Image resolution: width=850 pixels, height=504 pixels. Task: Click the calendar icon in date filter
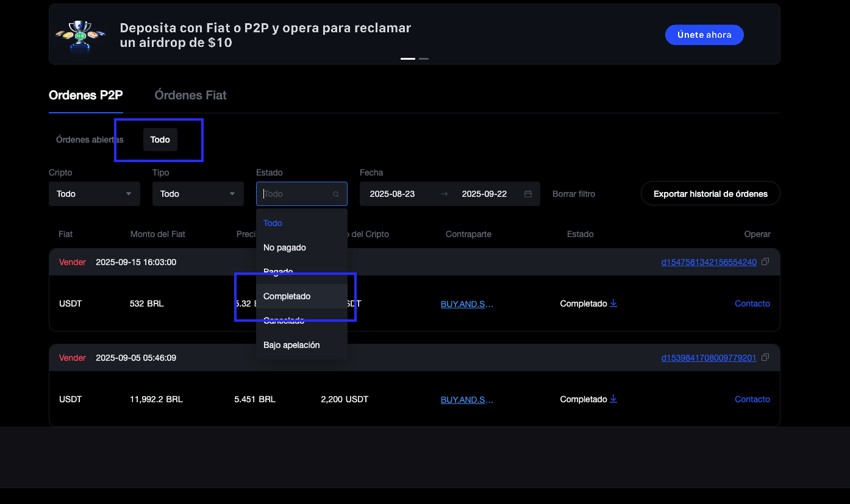point(528,194)
